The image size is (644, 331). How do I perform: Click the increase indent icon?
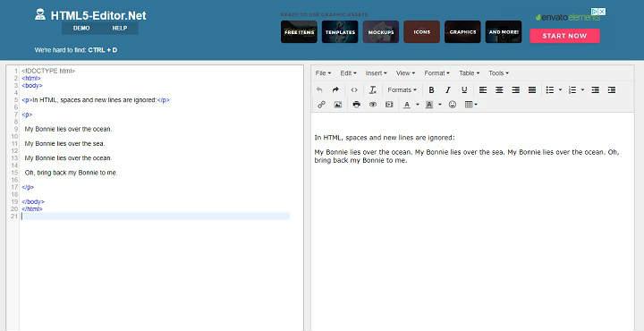(x=612, y=90)
